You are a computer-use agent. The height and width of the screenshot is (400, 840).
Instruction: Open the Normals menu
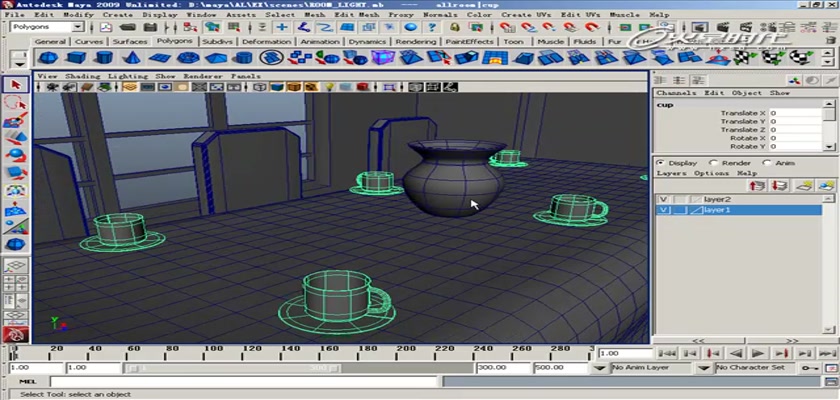pyautogui.click(x=441, y=14)
